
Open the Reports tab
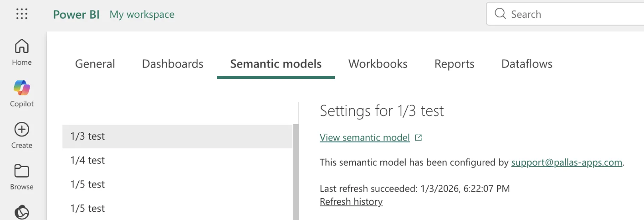455,64
